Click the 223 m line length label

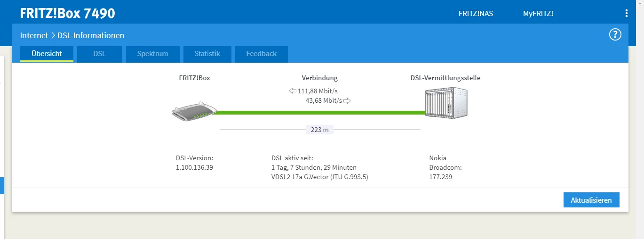coord(319,130)
